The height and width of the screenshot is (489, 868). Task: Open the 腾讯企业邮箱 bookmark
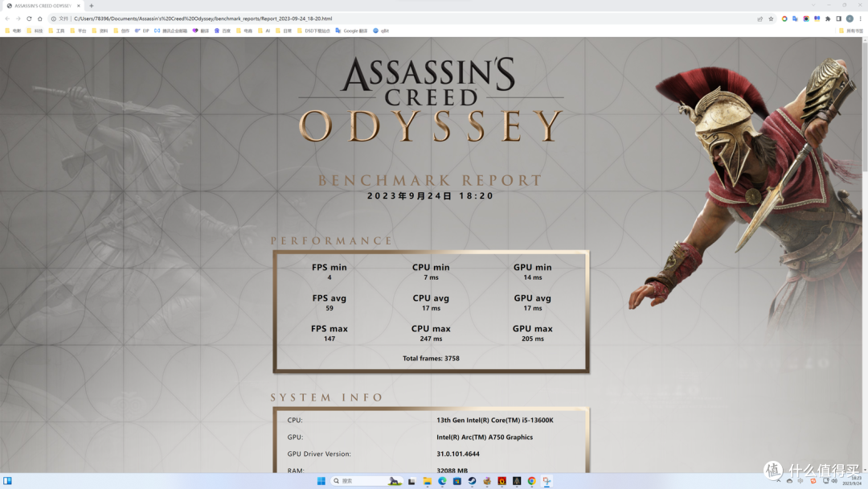coord(170,31)
